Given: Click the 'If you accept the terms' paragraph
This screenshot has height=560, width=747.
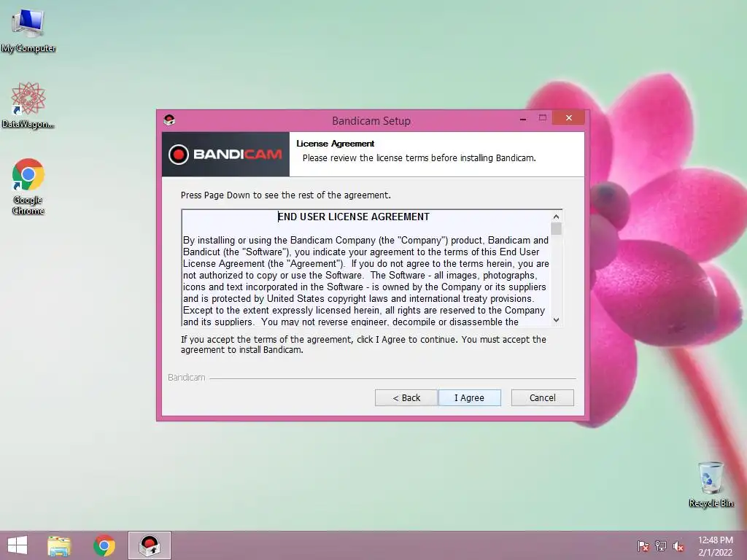Looking at the screenshot, I should point(363,344).
